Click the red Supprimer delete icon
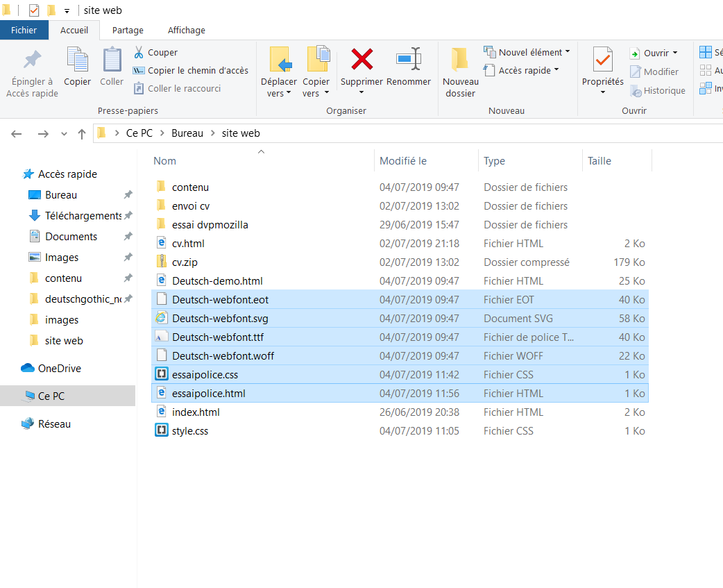 coord(361,60)
